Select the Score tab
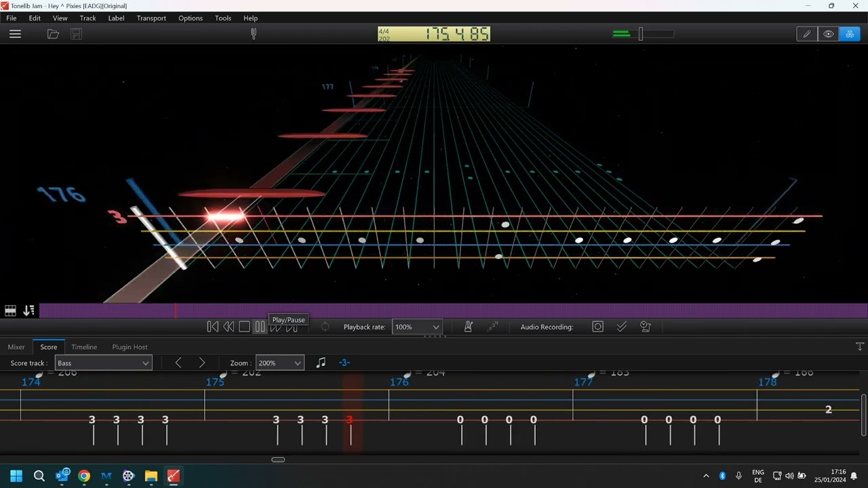868x488 pixels. click(x=49, y=347)
